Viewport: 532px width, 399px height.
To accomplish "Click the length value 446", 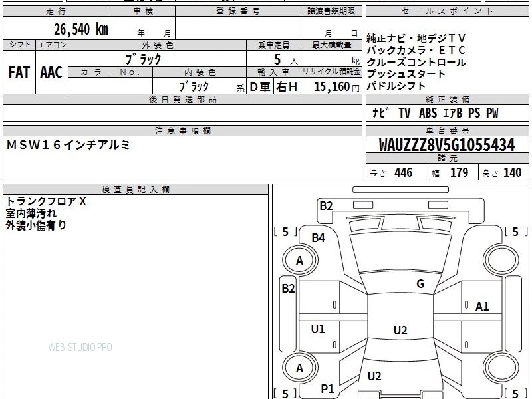I will coord(404,173).
